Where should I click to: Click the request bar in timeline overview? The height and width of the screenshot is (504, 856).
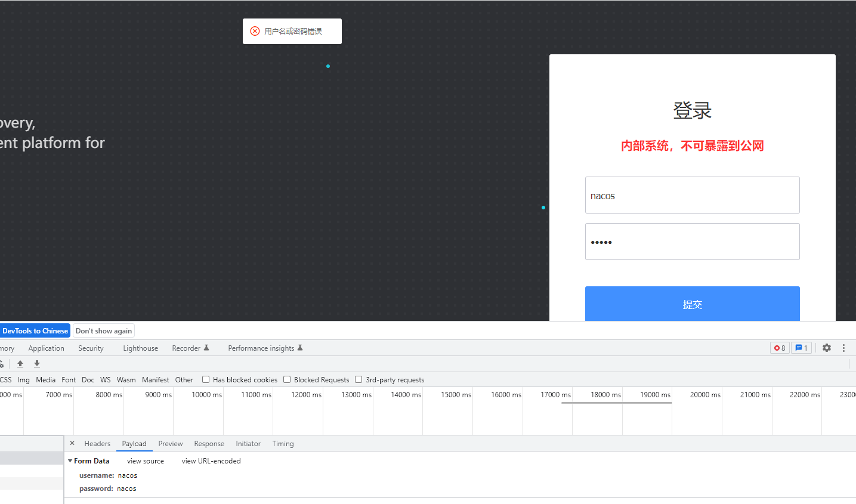click(x=616, y=403)
